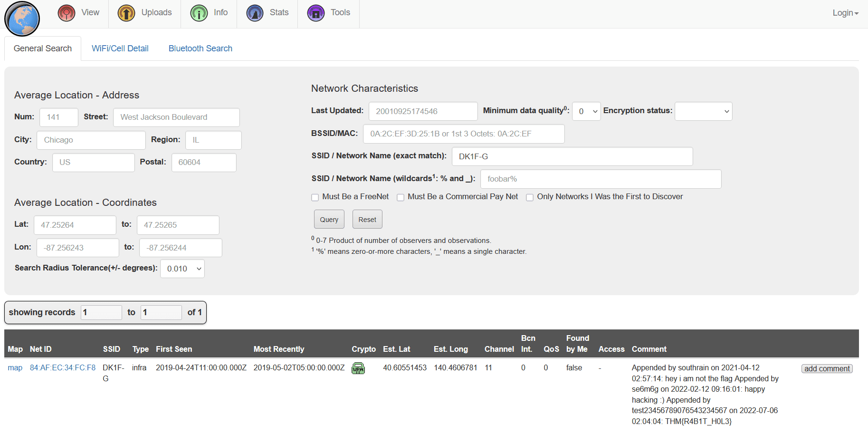Open Minimum data quality dropdown

click(x=586, y=111)
